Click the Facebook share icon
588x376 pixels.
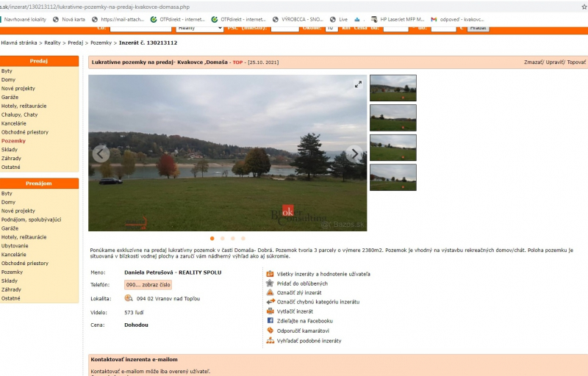coord(270,321)
